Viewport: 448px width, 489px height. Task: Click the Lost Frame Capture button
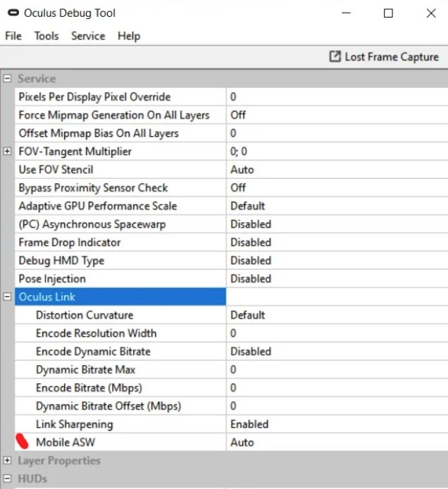click(x=384, y=57)
